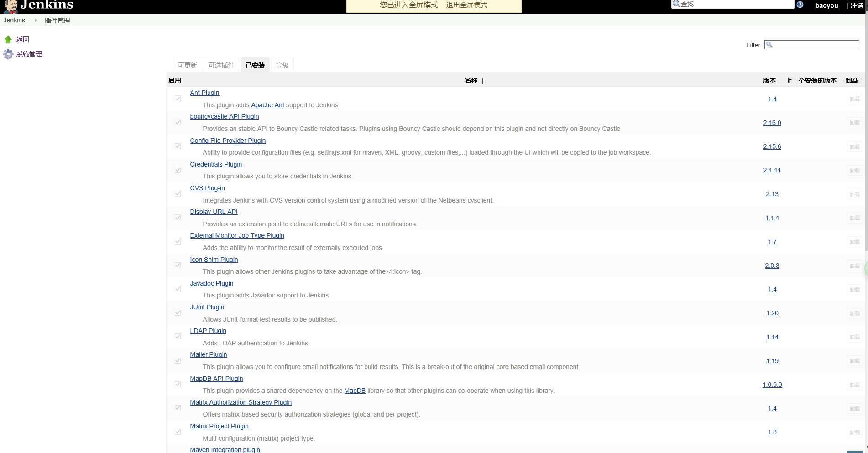Select the 已安装 tab

[x=255, y=65]
